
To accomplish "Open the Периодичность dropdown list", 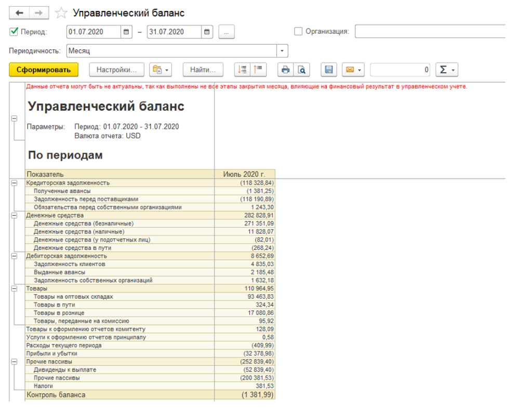I will 282,51.
